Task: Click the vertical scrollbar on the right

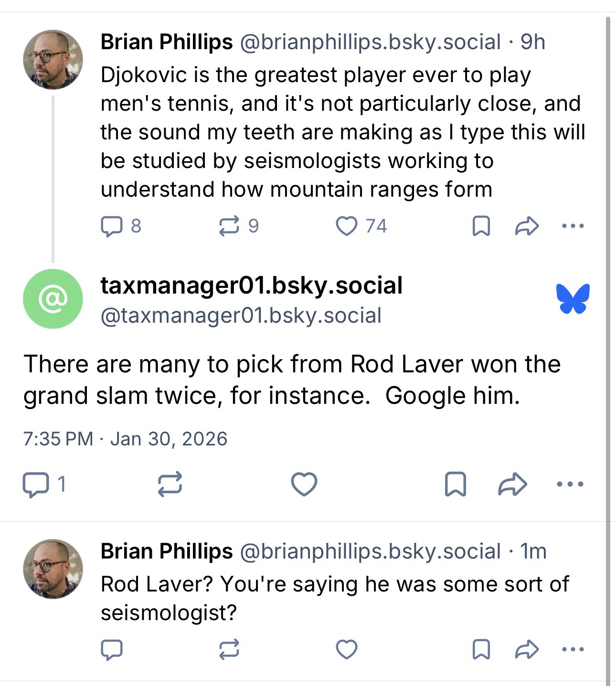Action: [608, 334]
